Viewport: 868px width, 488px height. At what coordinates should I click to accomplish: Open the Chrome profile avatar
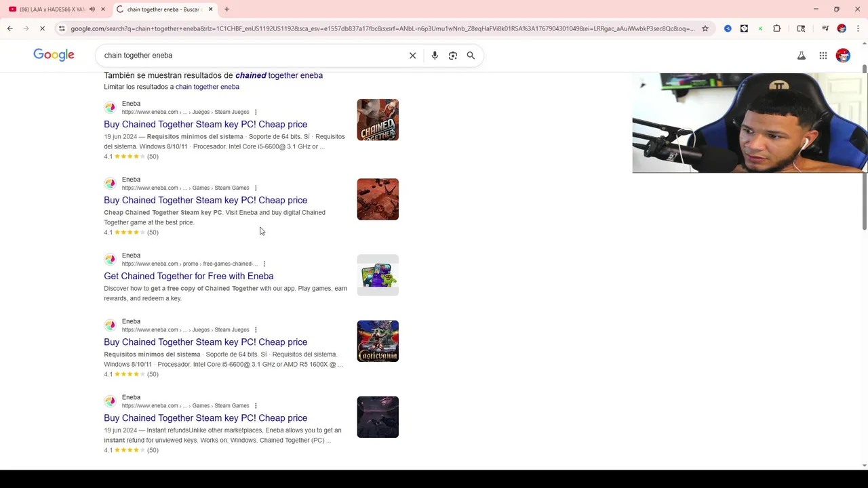[x=842, y=28]
